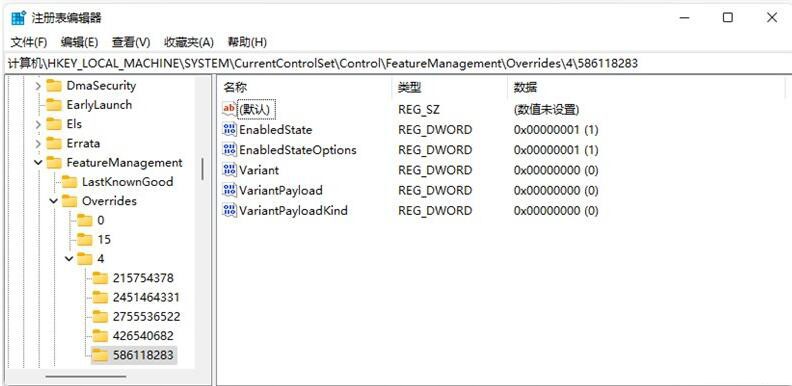Click the LastKnownGood folder icon

pyautogui.click(x=69, y=182)
